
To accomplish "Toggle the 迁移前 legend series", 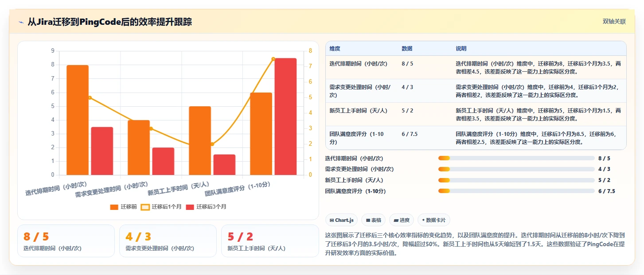I will (124, 207).
